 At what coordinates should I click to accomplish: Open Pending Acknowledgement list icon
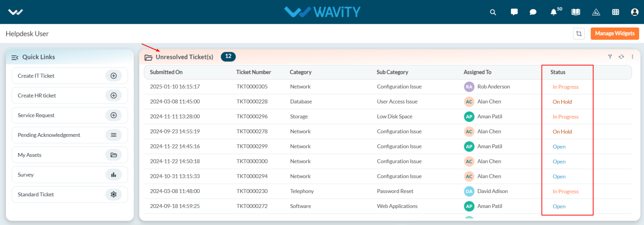click(x=114, y=135)
